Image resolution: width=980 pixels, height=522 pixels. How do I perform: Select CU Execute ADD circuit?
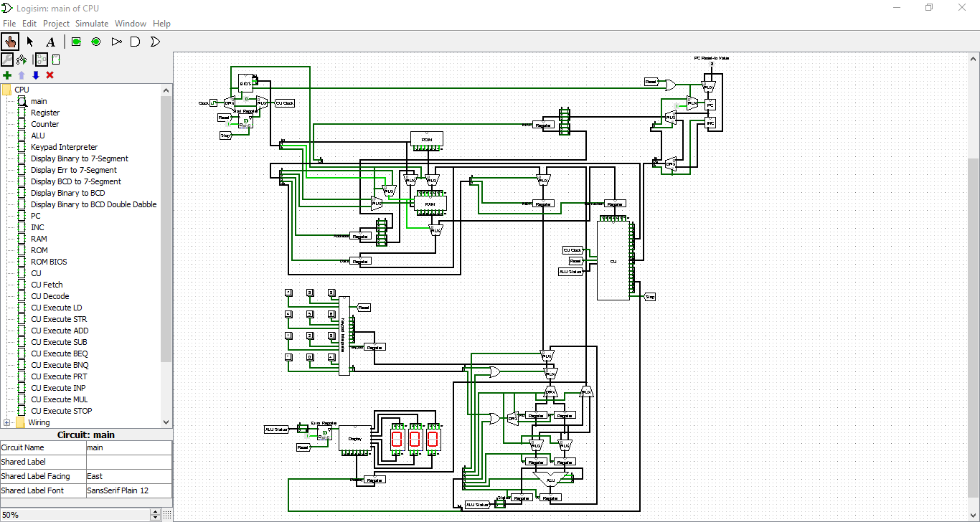pos(60,331)
